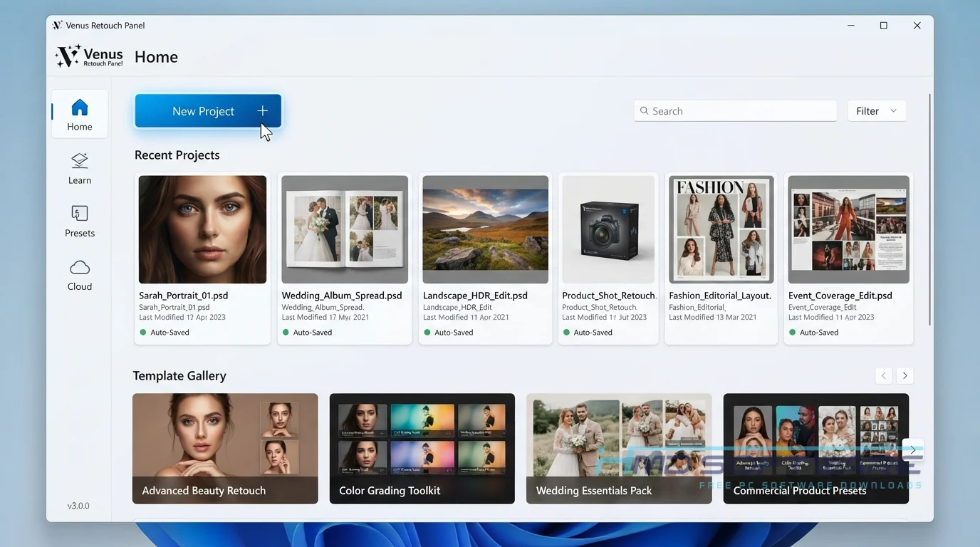Click the Event_Coverage_Edit.psd file name
Image resolution: width=980 pixels, height=547 pixels.
point(840,296)
